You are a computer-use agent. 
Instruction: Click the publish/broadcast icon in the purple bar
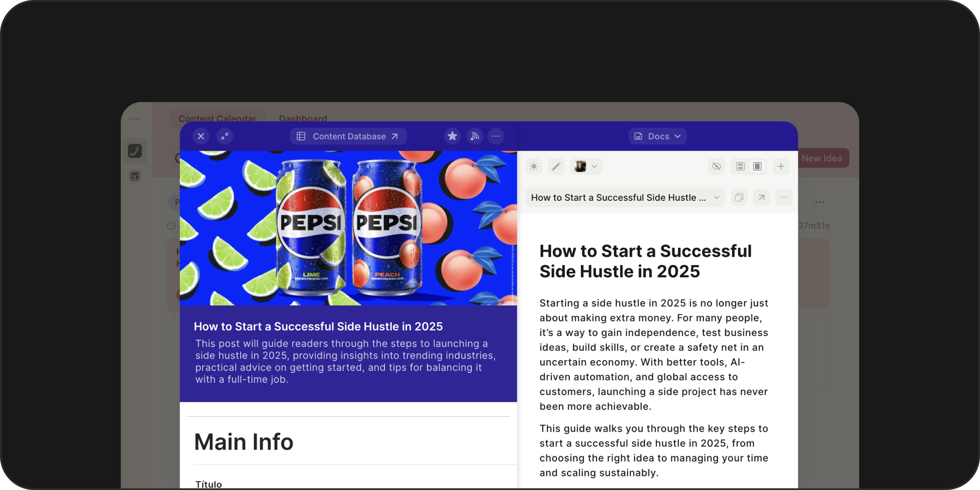pyautogui.click(x=475, y=136)
